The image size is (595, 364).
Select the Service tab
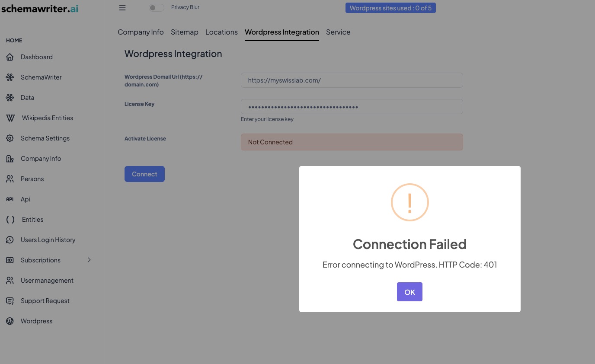click(x=338, y=32)
